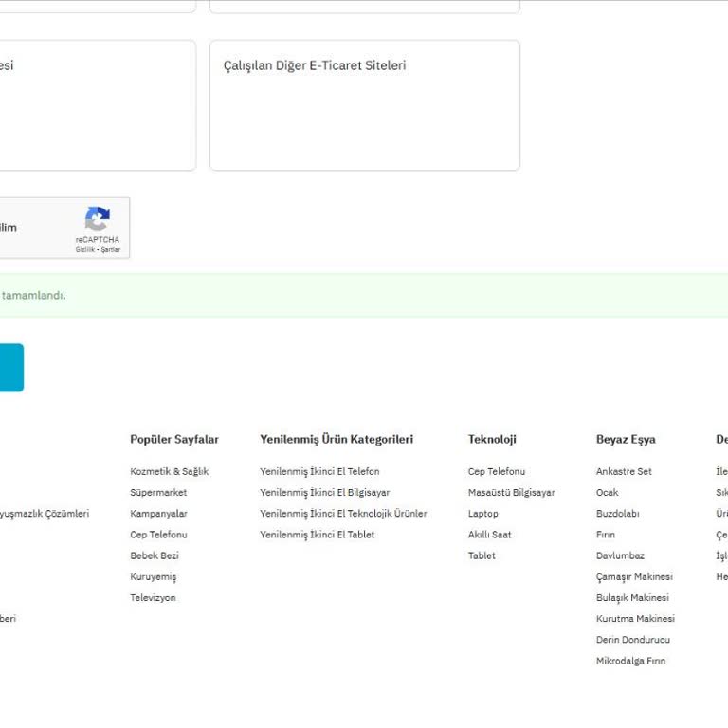Open the Kampanyalar link
This screenshot has height=728, width=728.
tap(158, 514)
